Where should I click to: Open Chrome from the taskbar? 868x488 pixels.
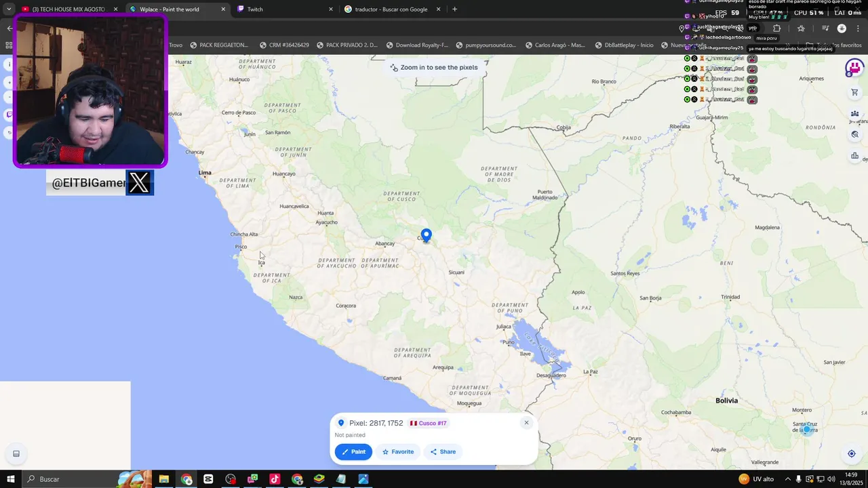click(x=186, y=479)
